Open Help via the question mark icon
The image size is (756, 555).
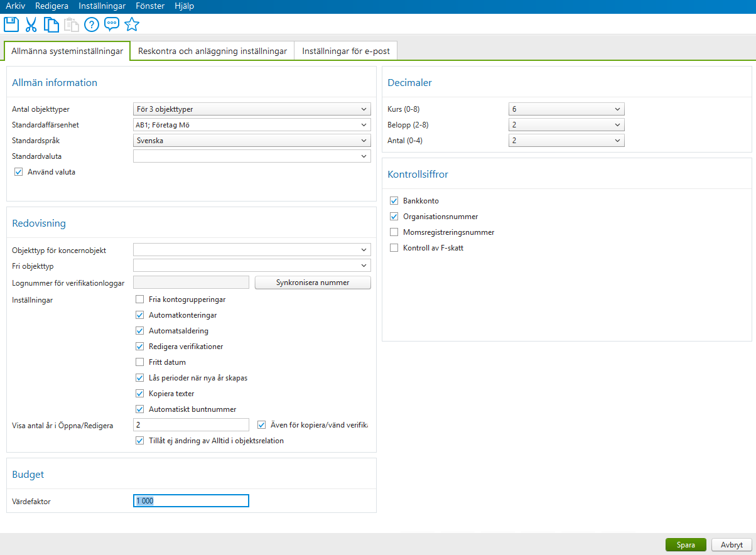pos(91,24)
